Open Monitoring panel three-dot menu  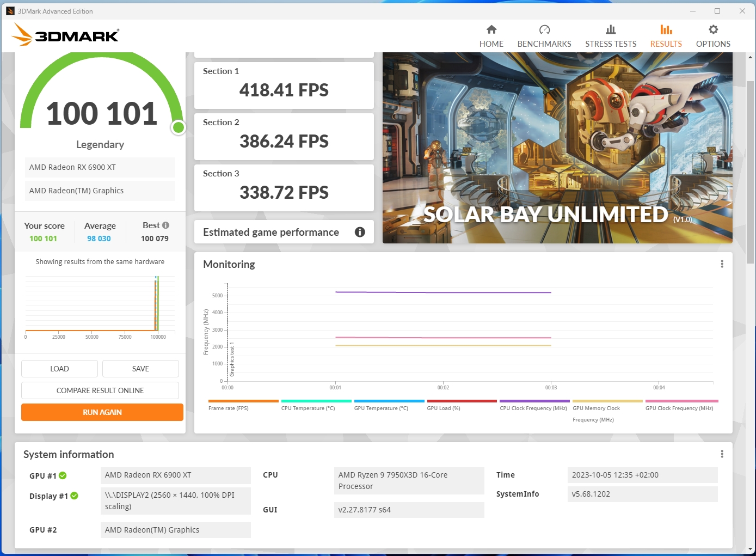click(722, 264)
